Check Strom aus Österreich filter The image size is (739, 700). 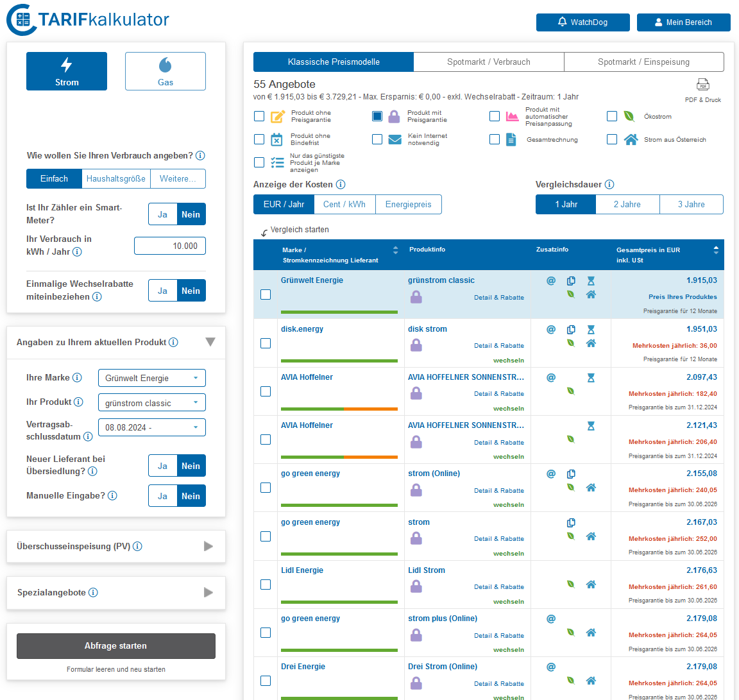[612, 139]
